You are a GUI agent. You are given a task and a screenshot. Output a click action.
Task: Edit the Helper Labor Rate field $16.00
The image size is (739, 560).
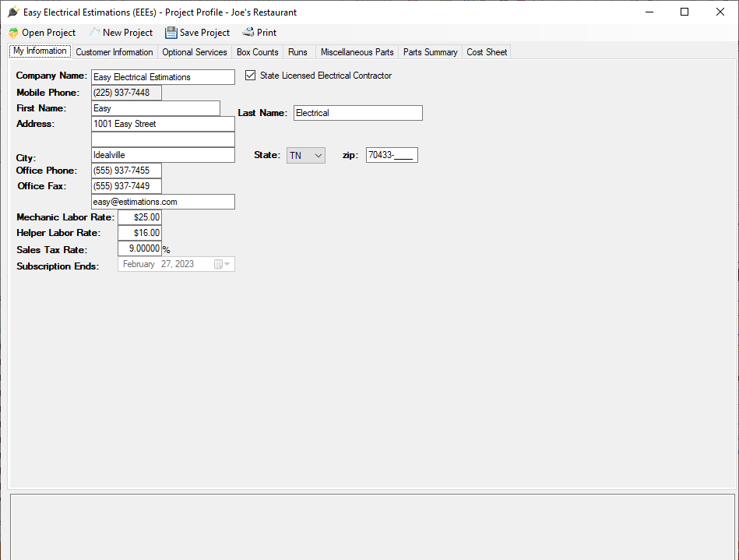[139, 233]
